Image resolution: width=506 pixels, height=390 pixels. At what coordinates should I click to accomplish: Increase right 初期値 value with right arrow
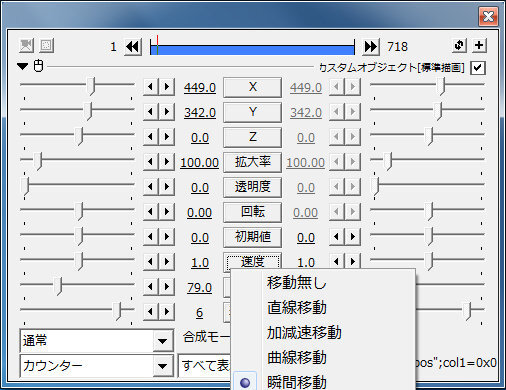(x=353, y=237)
